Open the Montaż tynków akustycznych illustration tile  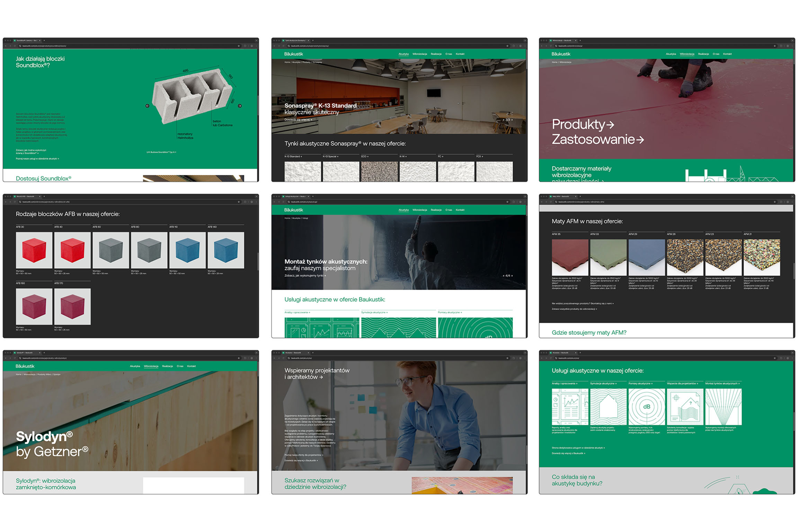point(724,407)
